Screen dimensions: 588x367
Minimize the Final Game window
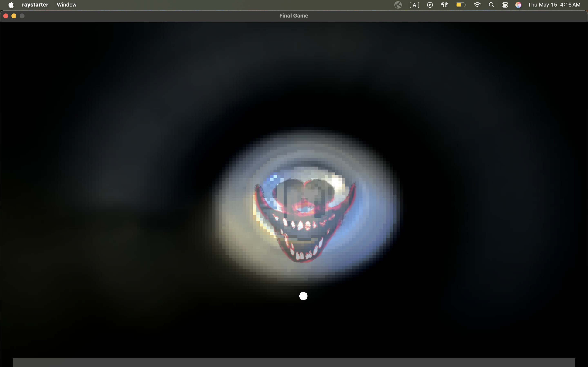[14, 16]
